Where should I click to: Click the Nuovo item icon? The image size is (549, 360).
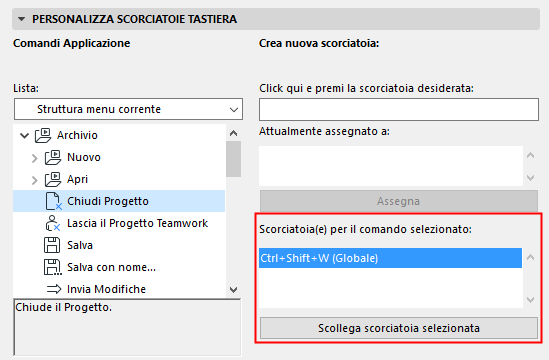(53, 157)
